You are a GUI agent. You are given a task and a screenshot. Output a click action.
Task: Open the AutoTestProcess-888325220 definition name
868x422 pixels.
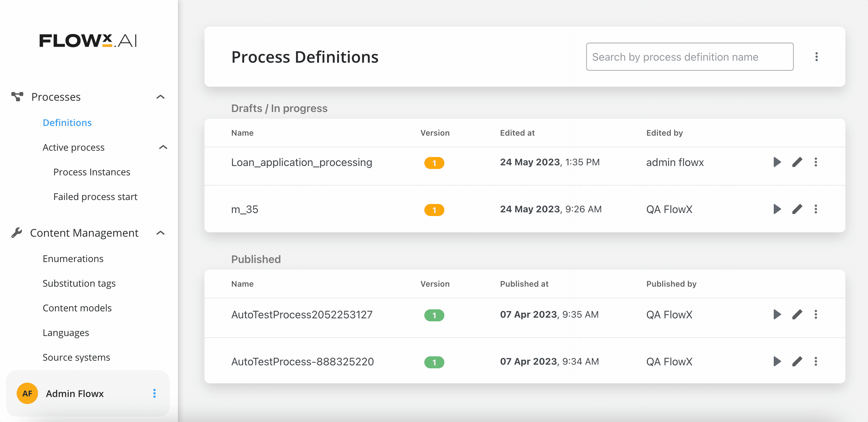pyautogui.click(x=302, y=361)
